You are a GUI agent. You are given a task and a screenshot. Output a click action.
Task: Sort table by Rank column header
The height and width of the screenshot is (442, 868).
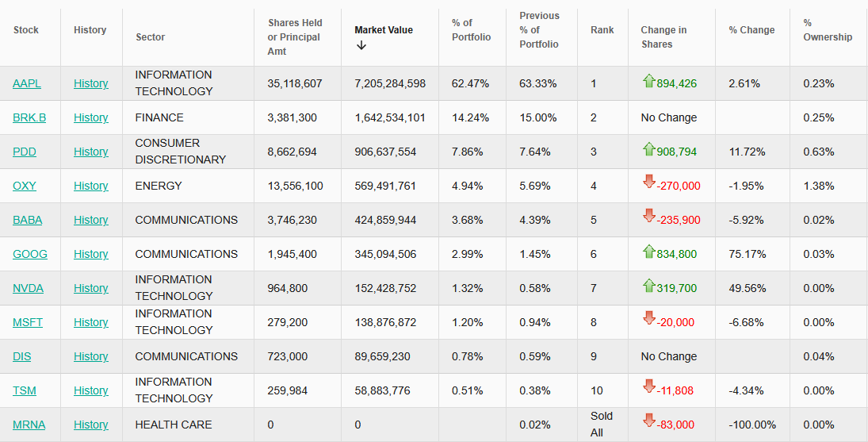(602, 30)
